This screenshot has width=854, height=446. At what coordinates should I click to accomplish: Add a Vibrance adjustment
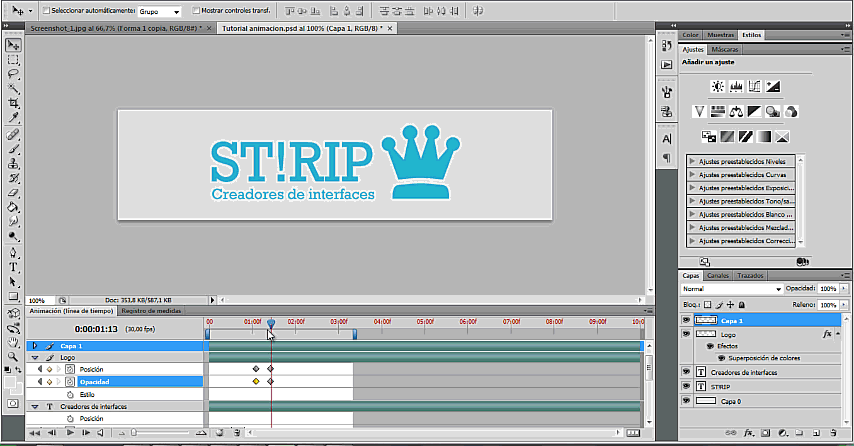pyautogui.click(x=699, y=112)
